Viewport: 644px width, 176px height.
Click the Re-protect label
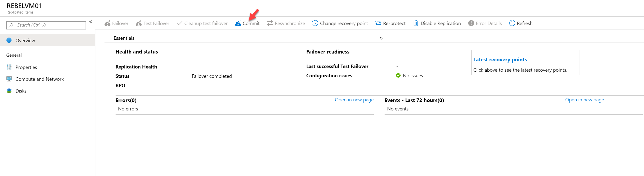pyautogui.click(x=394, y=24)
